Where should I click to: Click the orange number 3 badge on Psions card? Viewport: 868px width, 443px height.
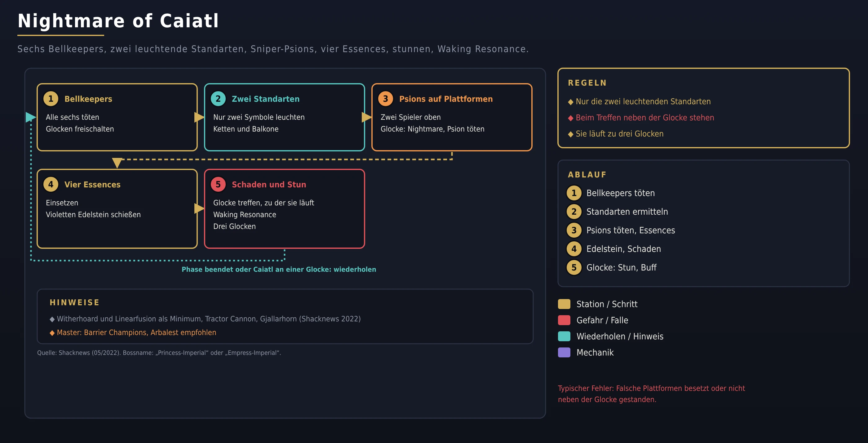385,99
